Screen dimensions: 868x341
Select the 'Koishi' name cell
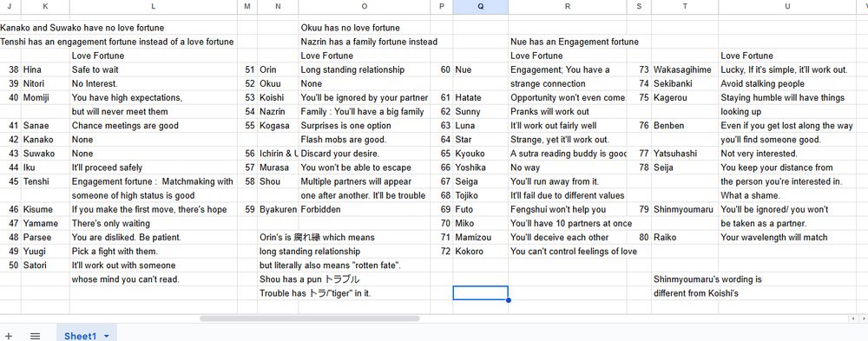click(278, 97)
